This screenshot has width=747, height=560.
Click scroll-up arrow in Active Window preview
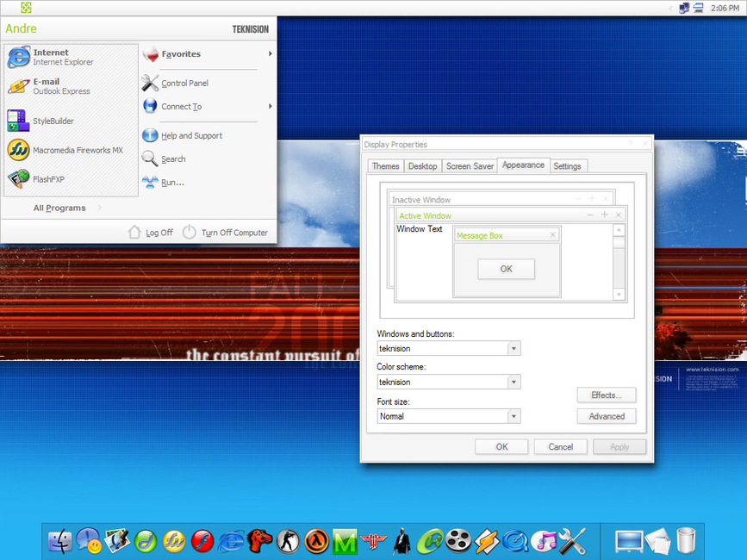[x=619, y=230]
